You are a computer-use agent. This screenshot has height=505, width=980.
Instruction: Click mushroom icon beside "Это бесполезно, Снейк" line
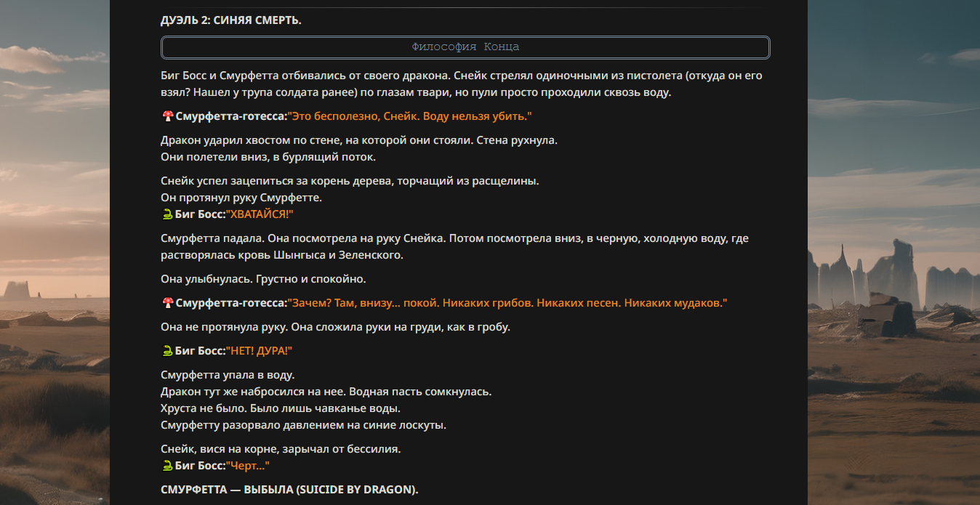[167, 116]
